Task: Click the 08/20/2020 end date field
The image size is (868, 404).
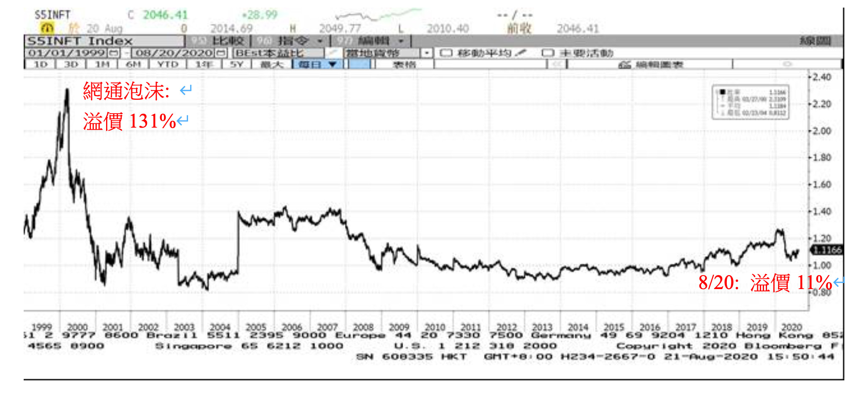Action: (174, 53)
